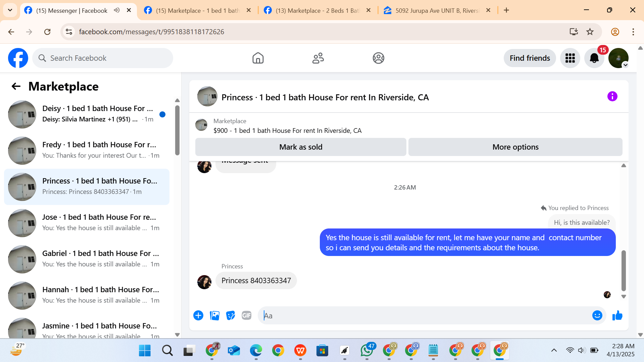
Task: Reload the page with the refresh icon
Action: [47, 32]
